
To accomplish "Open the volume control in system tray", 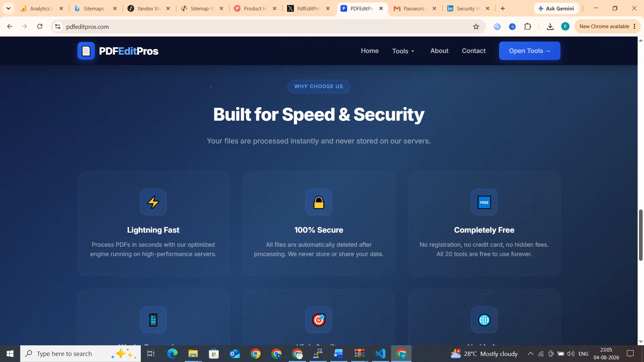I will (571, 354).
